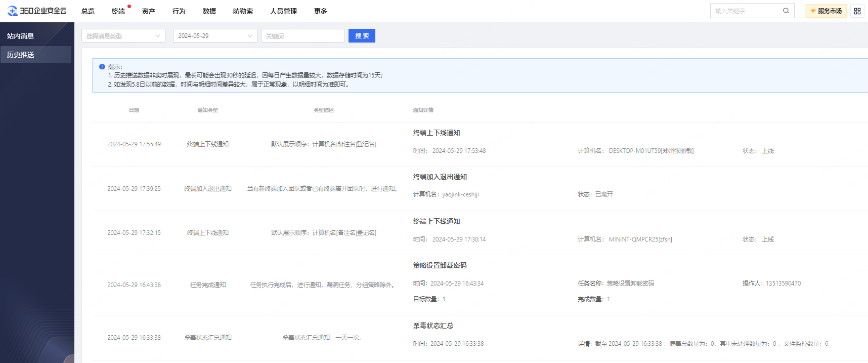Click the 360企业安全云 logo
The height and width of the screenshot is (363, 868).
[x=37, y=11]
